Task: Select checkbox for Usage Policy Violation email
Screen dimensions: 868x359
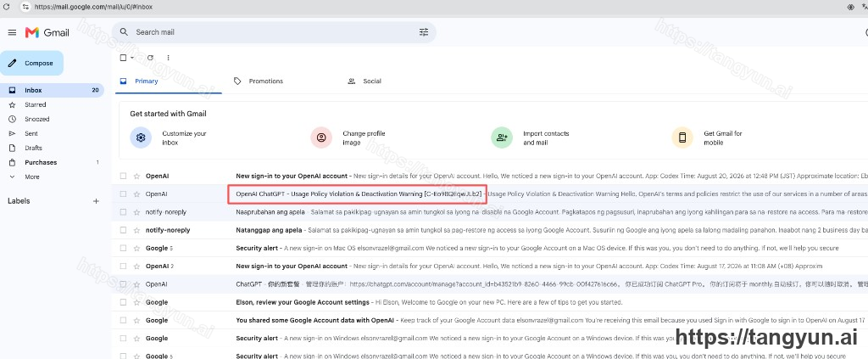Action: pyautogui.click(x=123, y=194)
